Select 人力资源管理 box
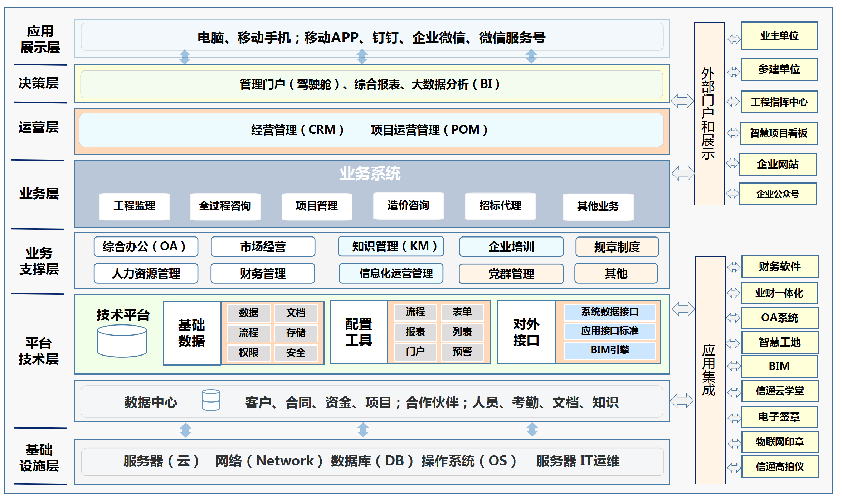Viewport: 842px width, 504px height. (x=146, y=273)
